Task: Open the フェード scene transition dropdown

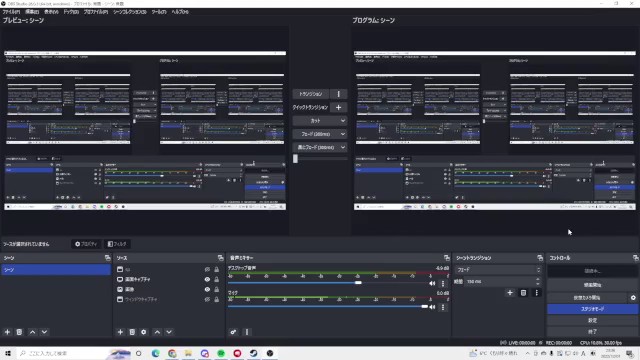Action: tap(498, 270)
